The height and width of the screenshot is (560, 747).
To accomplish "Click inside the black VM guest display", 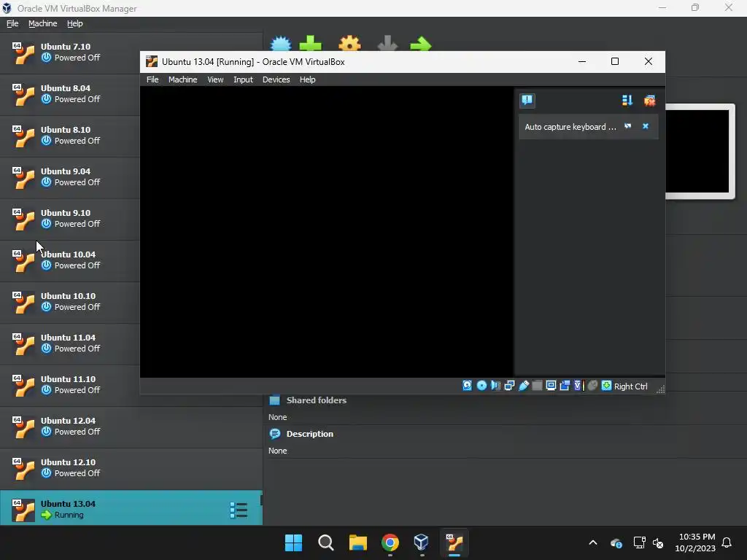I will tap(327, 232).
